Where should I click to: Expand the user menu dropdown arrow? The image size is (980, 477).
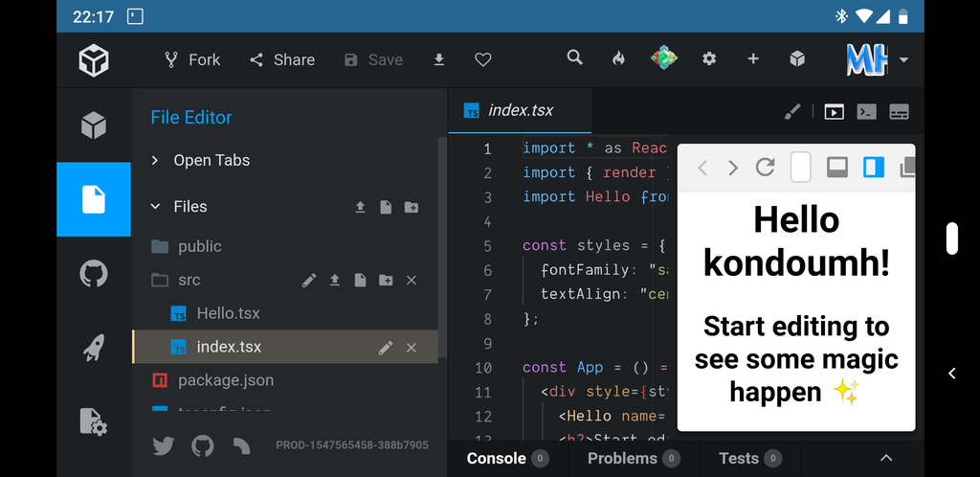[x=903, y=60]
